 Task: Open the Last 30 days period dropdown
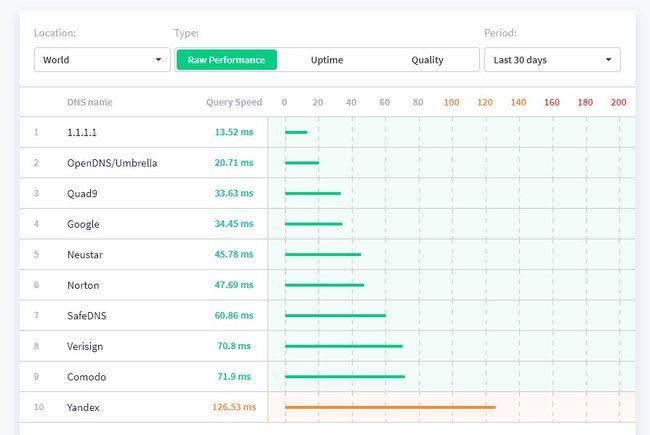(552, 60)
